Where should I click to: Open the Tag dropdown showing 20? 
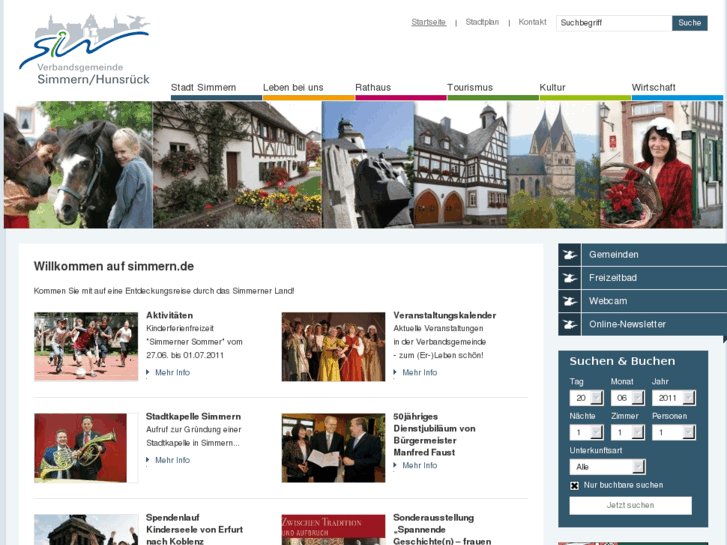click(x=587, y=398)
